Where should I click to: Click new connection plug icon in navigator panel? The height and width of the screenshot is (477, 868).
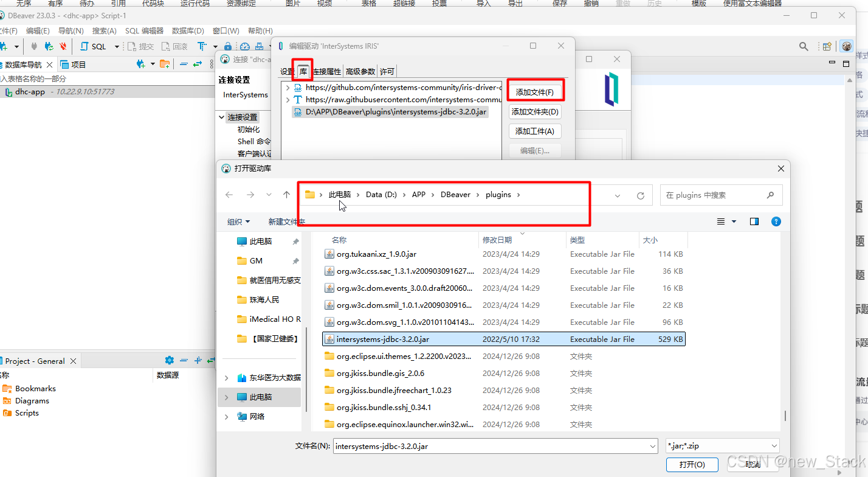pos(141,64)
